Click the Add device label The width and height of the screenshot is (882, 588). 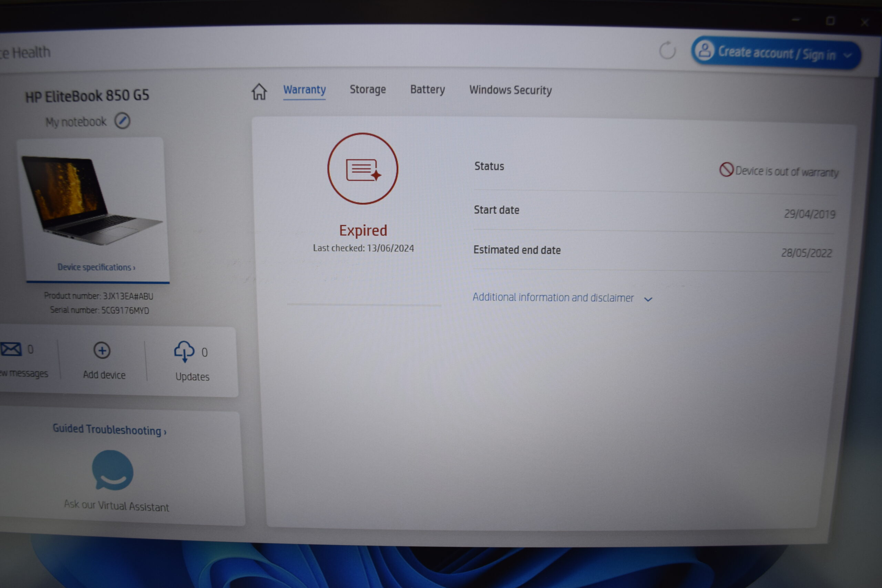pyautogui.click(x=104, y=375)
